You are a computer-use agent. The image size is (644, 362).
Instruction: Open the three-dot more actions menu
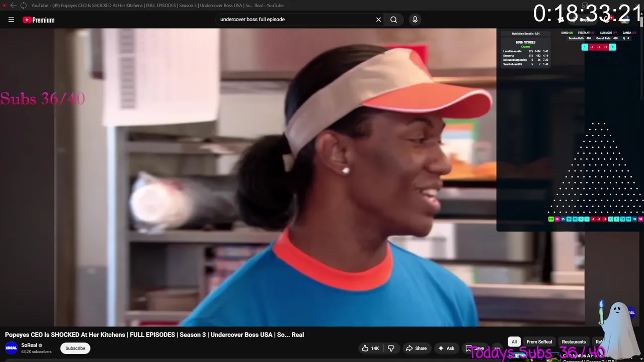click(x=497, y=348)
